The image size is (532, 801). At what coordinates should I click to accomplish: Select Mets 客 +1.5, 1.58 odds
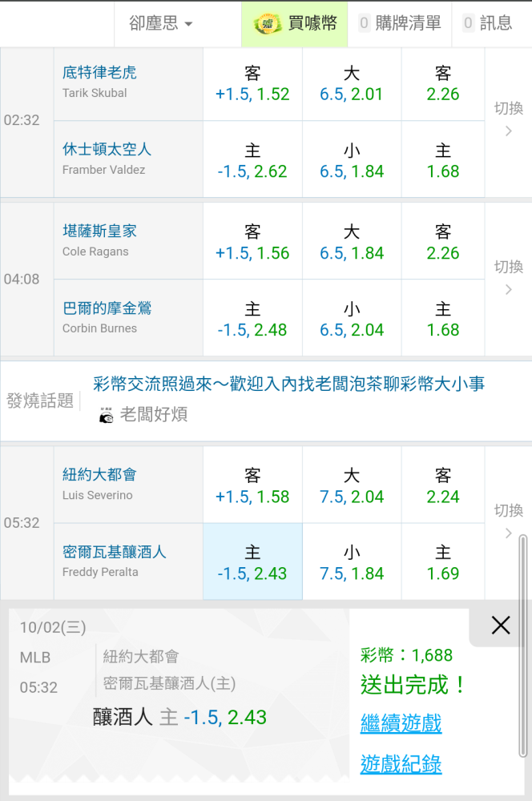[x=252, y=485]
